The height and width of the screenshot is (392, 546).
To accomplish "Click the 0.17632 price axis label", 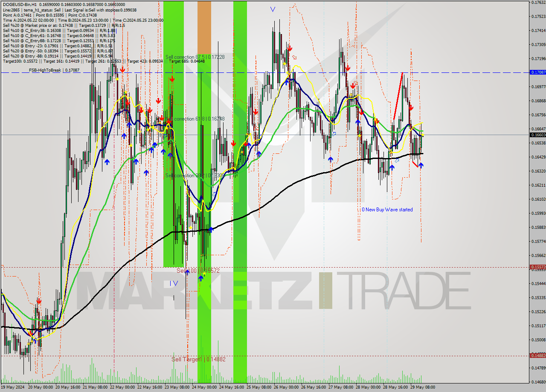I will click(538, 3).
